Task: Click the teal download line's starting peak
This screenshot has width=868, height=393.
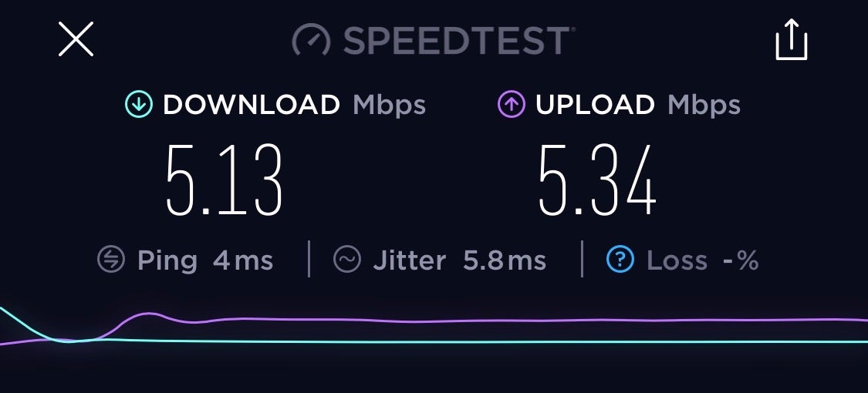Action: click(x=5, y=311)
